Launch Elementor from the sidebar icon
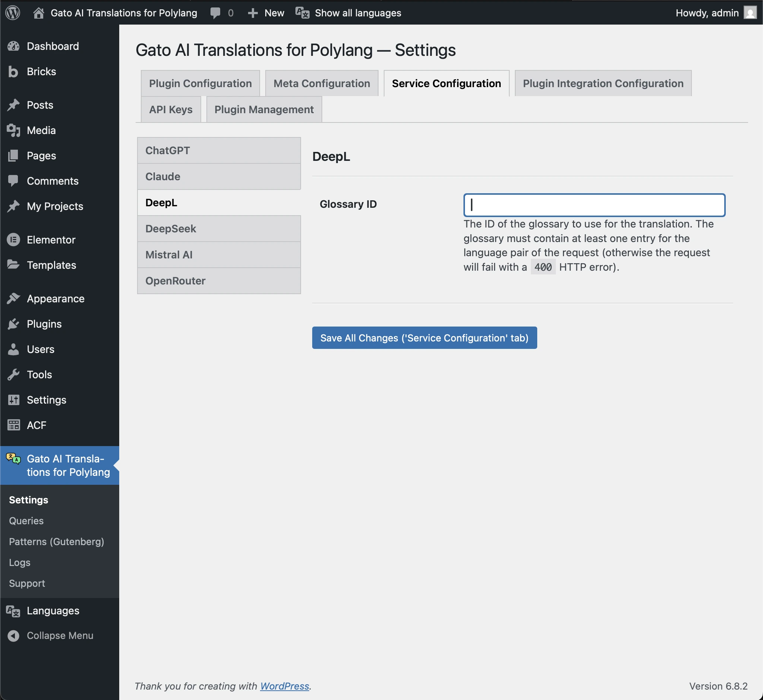The height and width of the screenshot is (700, 763). [x=14, y=239]
